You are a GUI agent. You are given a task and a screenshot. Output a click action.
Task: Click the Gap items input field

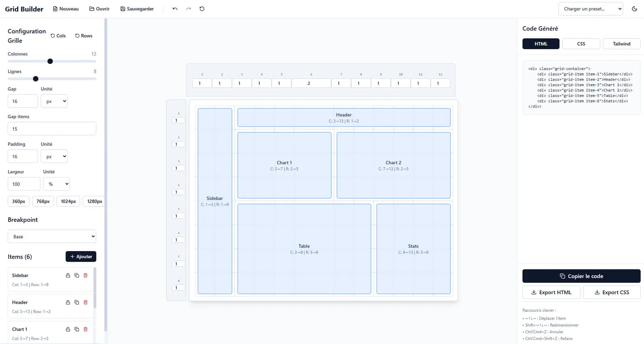click(x=52, y=129)
